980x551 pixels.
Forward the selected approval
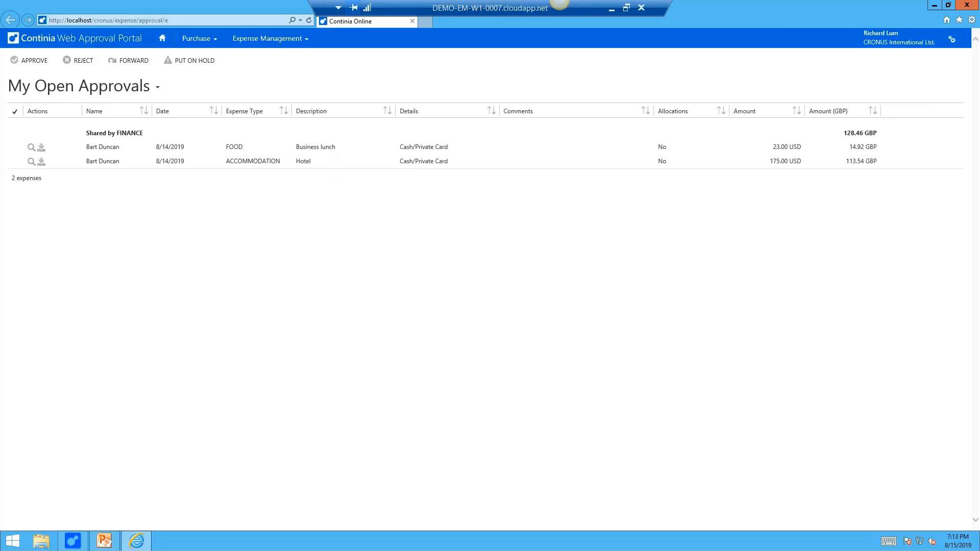coord(128,60)
